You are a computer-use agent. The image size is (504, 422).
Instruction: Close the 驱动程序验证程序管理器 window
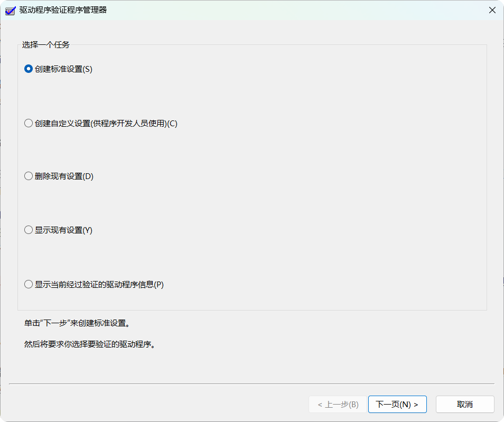pyautogui.click(x=492, y=10)
